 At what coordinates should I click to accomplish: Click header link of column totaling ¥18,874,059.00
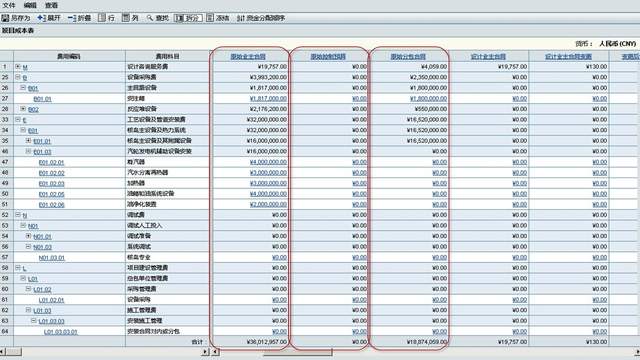pyautogui.click(x=408, y=57)
